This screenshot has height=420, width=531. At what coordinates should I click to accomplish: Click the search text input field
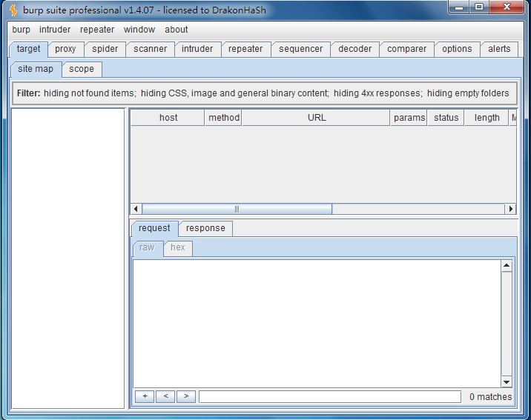329,396
